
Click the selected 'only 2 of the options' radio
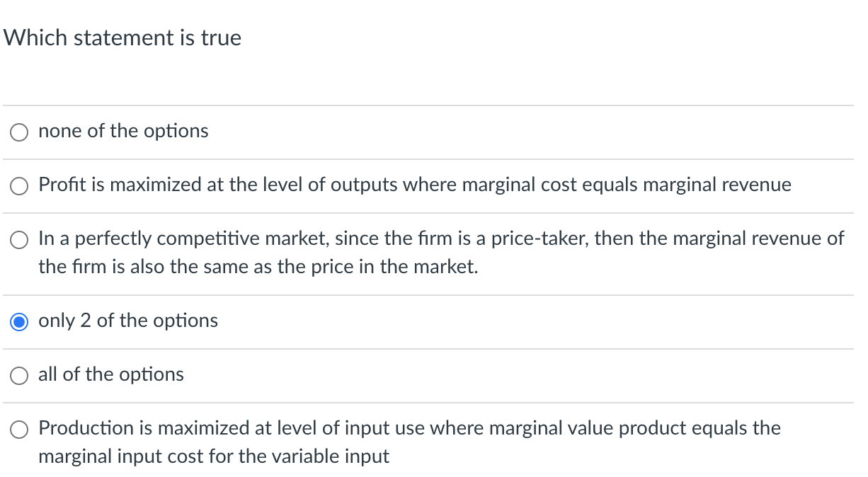[x=20, y=322]
